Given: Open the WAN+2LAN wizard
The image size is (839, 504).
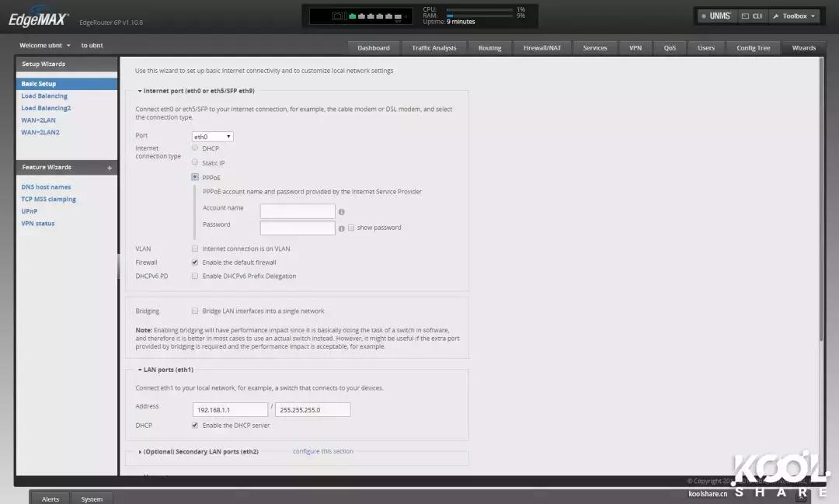Looking at the screenshot, I should [39, 120].
